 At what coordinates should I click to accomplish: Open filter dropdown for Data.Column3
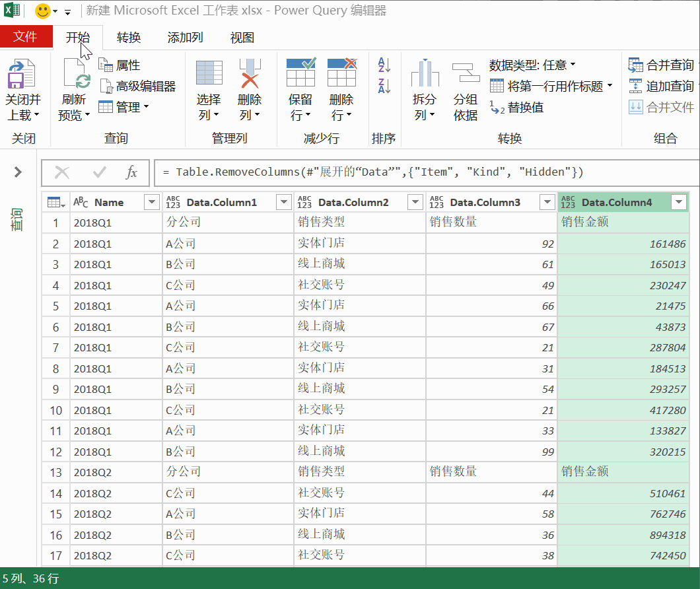tap(547, 202)
